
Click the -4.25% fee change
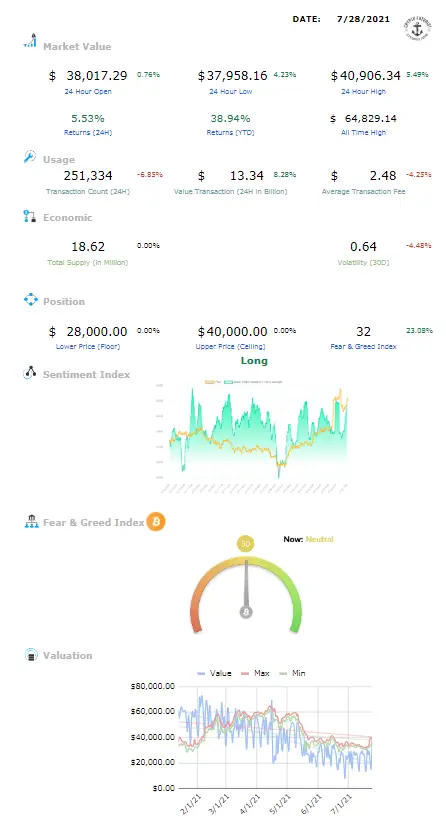pyautogui.click(x=419, y=175)
